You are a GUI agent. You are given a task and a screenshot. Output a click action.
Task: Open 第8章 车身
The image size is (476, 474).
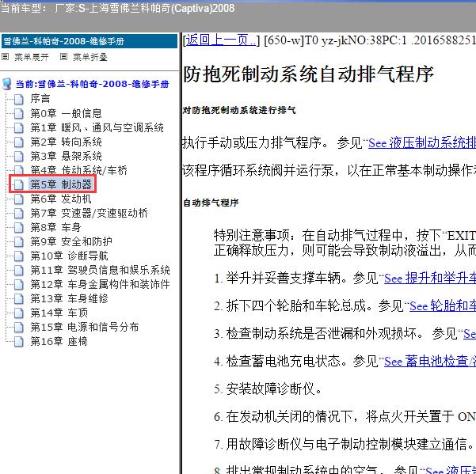pyautogui.click(x=55, y=227)
